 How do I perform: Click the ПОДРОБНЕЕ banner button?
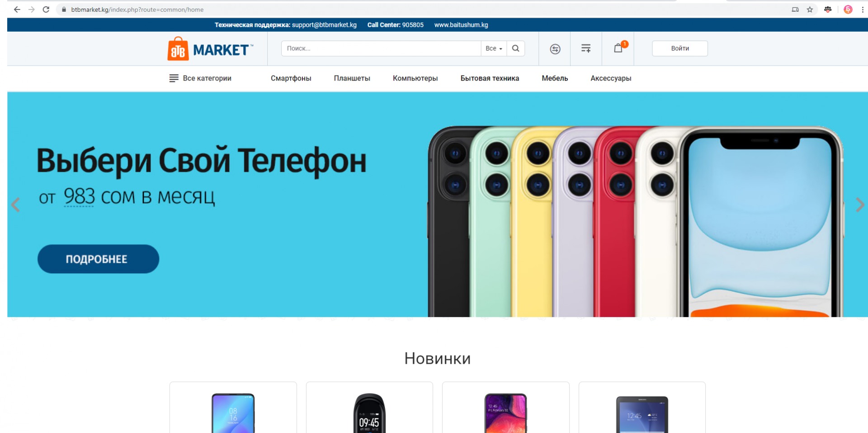click(x=98, y=259)
